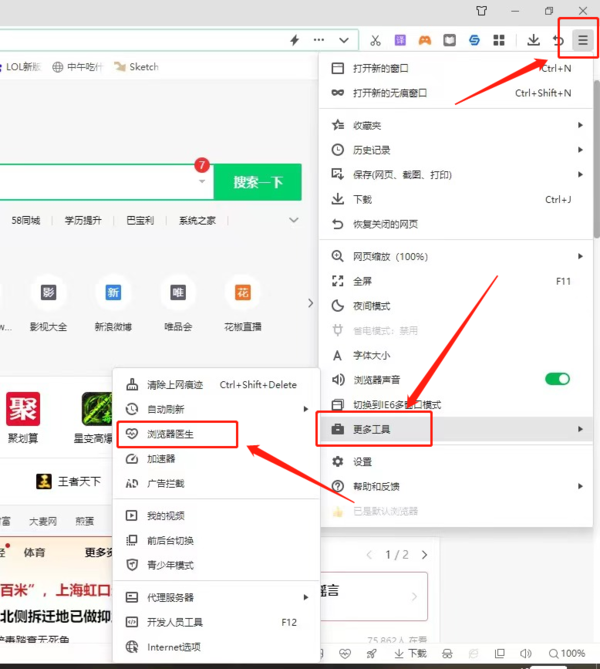Open the four-square extensions grid icon
Screen dimensions: 600x669
click(497, 41)
